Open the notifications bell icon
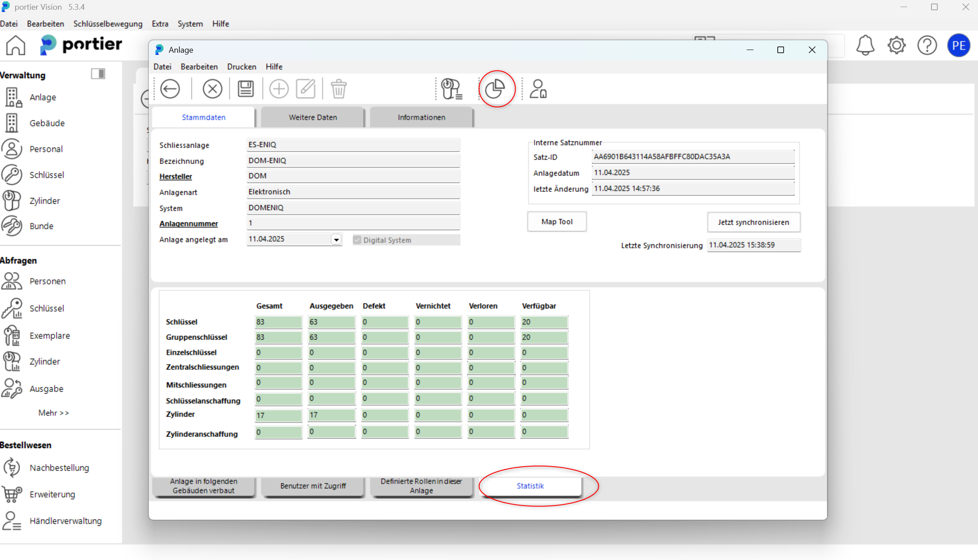 865,45
